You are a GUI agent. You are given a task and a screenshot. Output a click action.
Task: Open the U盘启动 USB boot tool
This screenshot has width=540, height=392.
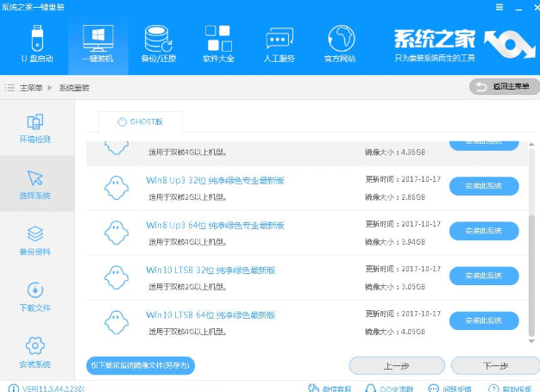pyautogui.click(x=37, y=44)
